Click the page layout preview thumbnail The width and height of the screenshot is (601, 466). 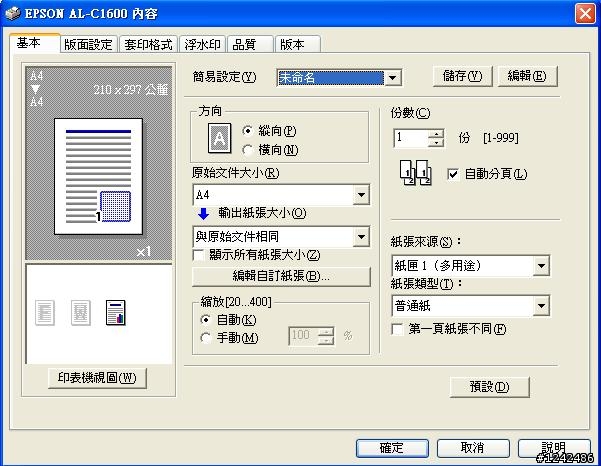point(99,176)
